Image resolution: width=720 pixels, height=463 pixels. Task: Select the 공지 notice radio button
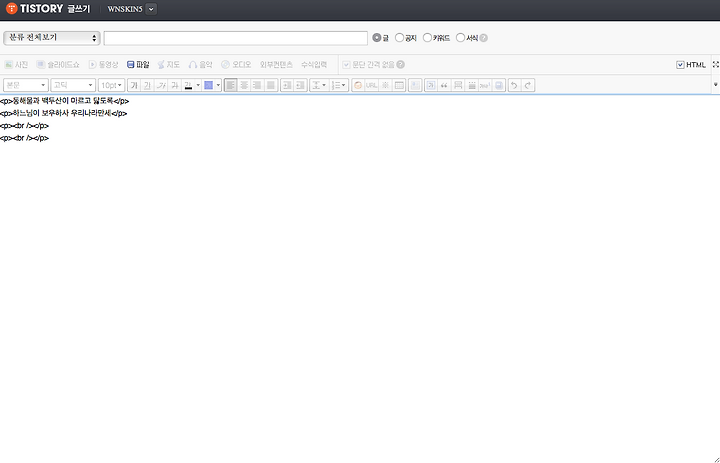coord(399,38)
